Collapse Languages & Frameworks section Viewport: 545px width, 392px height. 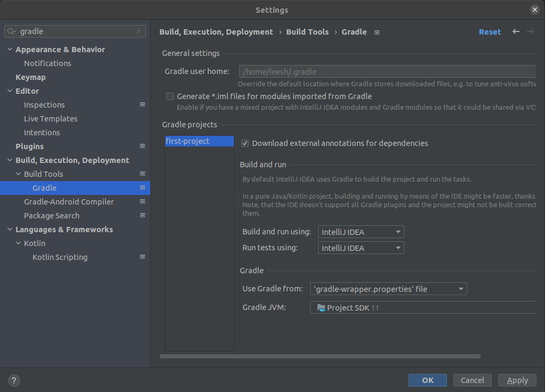(10, 230)
